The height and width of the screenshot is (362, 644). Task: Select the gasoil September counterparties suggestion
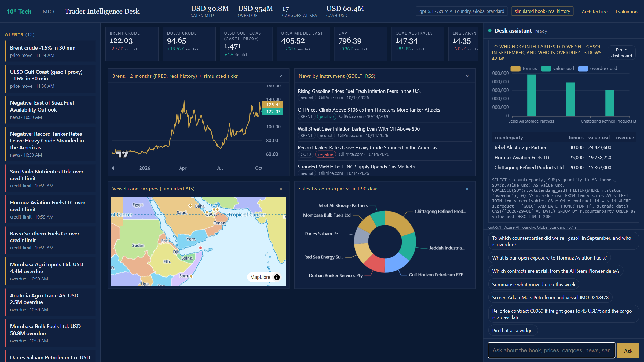[x=563, y=241]
